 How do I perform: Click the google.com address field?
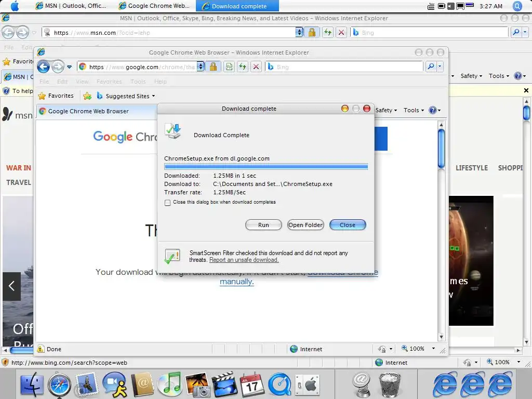[137, 67]
